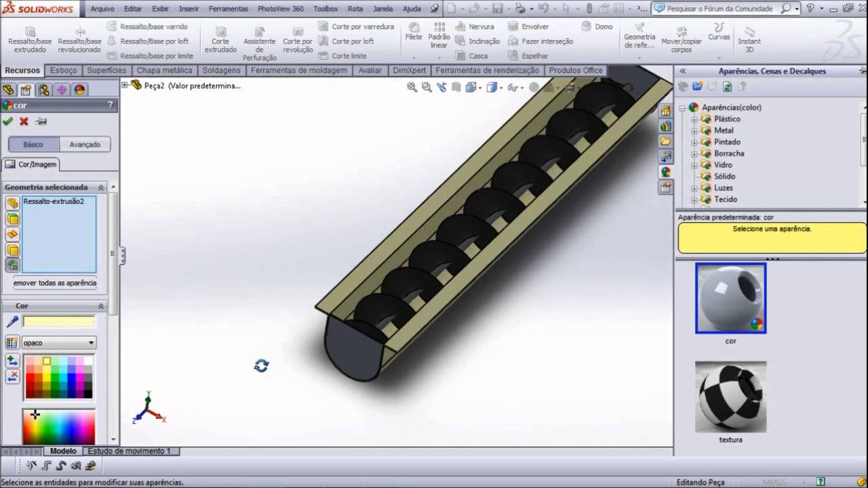Click the Curvas button
The width and height of the screenshot is (868, 488).
719,31
